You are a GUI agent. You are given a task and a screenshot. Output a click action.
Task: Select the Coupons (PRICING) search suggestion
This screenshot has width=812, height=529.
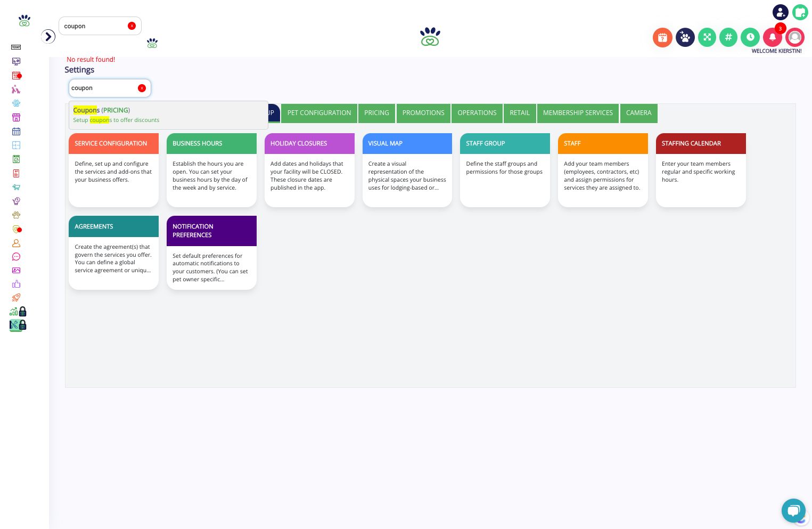(x=168, y=115)
